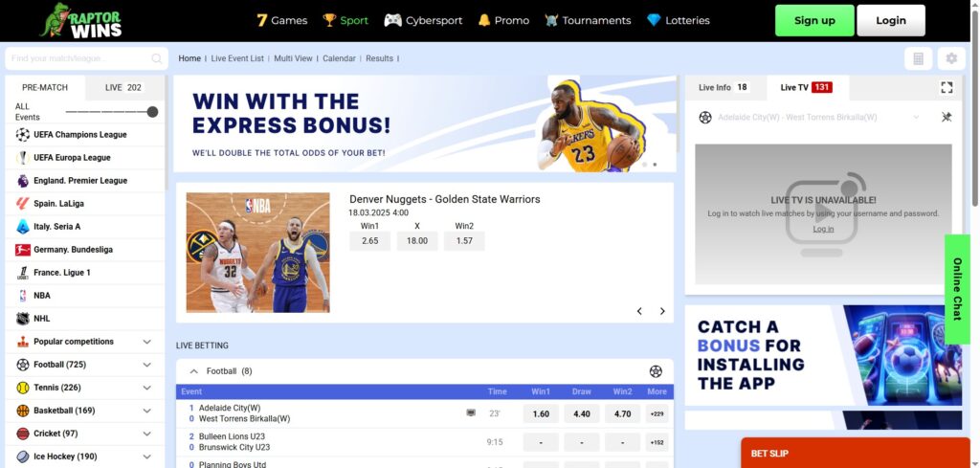Open the Live TV match selector dropdown

[916, 117]
